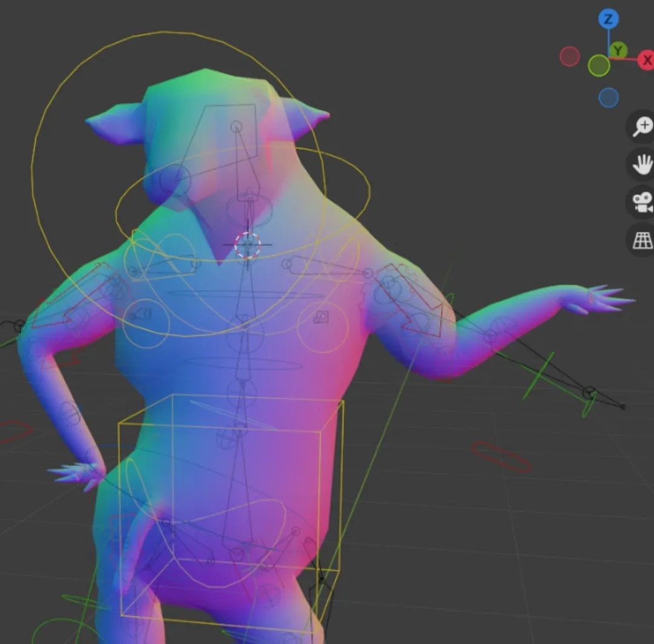Toggle the camera view icon
654x644 pixels.
point(642,201)
